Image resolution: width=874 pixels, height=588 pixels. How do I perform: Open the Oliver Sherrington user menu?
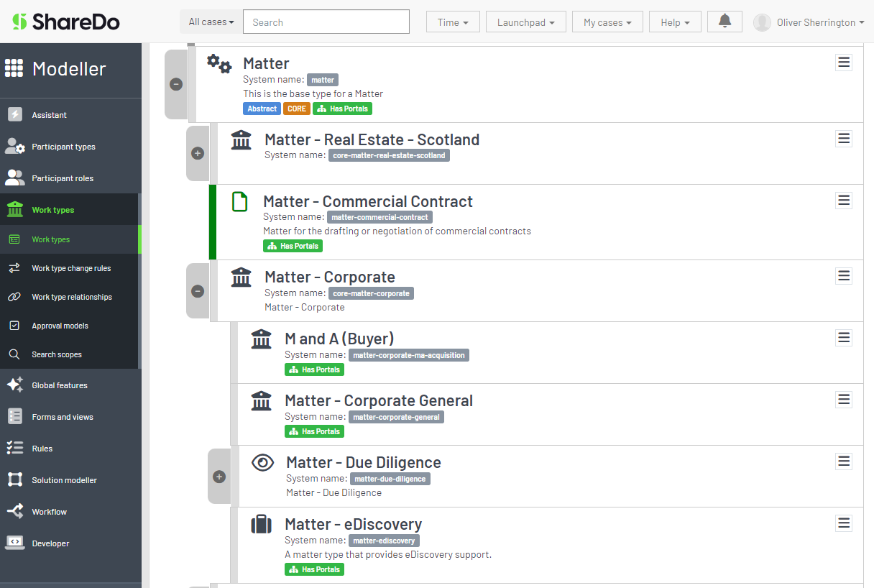click(x=809, y=22)
